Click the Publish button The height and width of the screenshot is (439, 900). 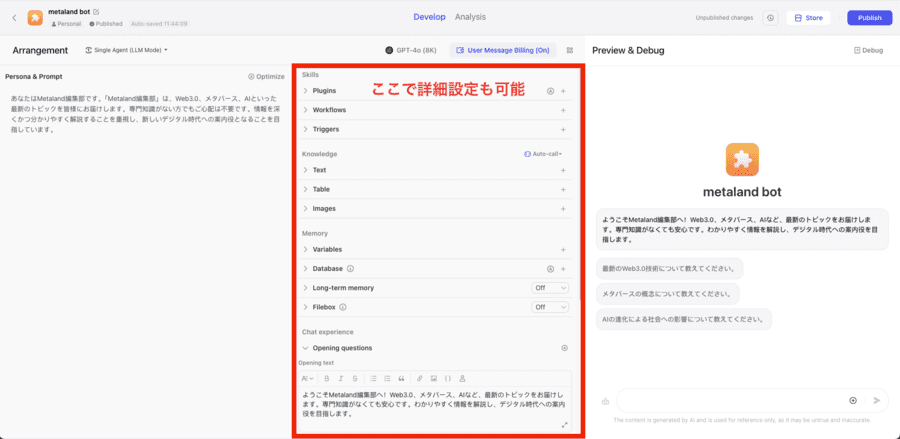(x=870, y=18)
